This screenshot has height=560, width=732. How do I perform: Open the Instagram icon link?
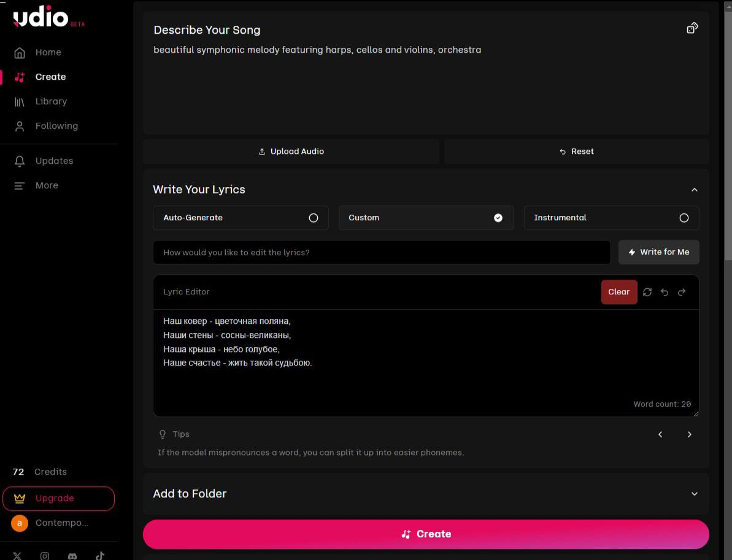45,556
